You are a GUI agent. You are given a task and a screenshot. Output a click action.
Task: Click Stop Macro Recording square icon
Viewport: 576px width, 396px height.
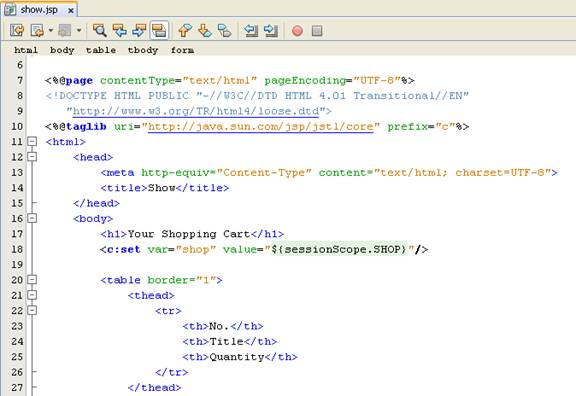(317, 30)
